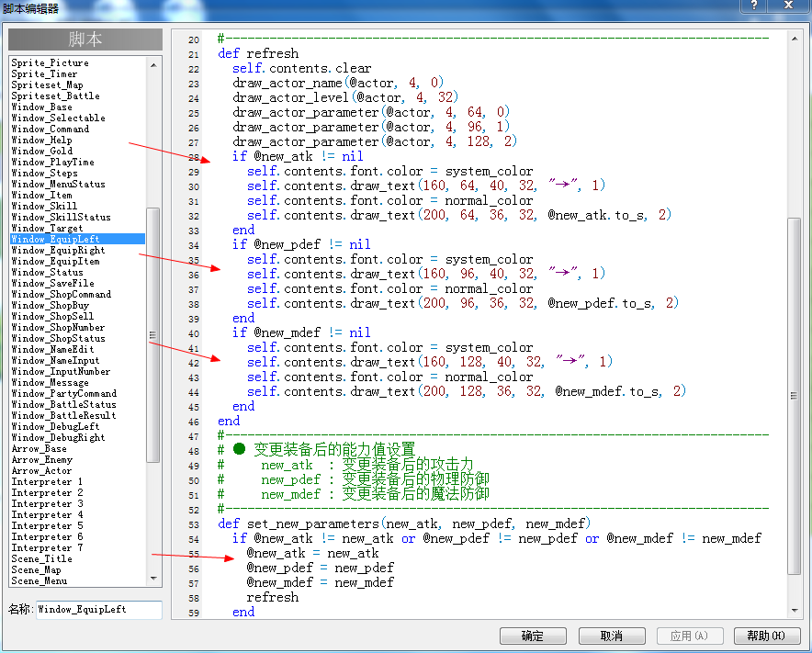Image resolution: width=812 pixels, height=653 pixels.
Task: Click script list scroll-down arrow
Action: [x=153, y=579]
